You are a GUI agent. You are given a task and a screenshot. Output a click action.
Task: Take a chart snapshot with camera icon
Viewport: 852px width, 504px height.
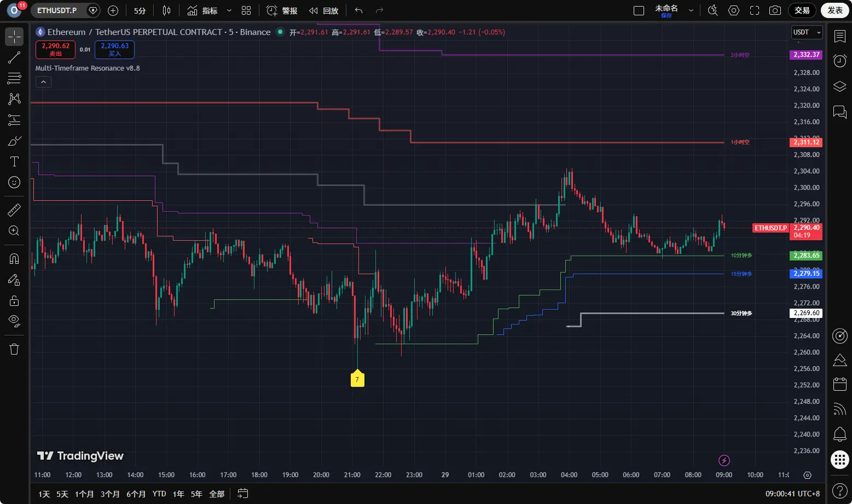point(775,10)
